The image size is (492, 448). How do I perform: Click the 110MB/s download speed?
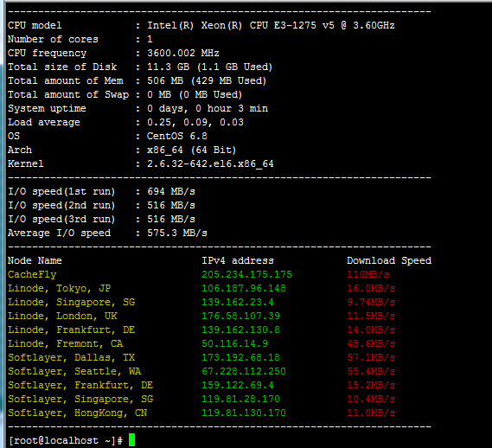368,274
